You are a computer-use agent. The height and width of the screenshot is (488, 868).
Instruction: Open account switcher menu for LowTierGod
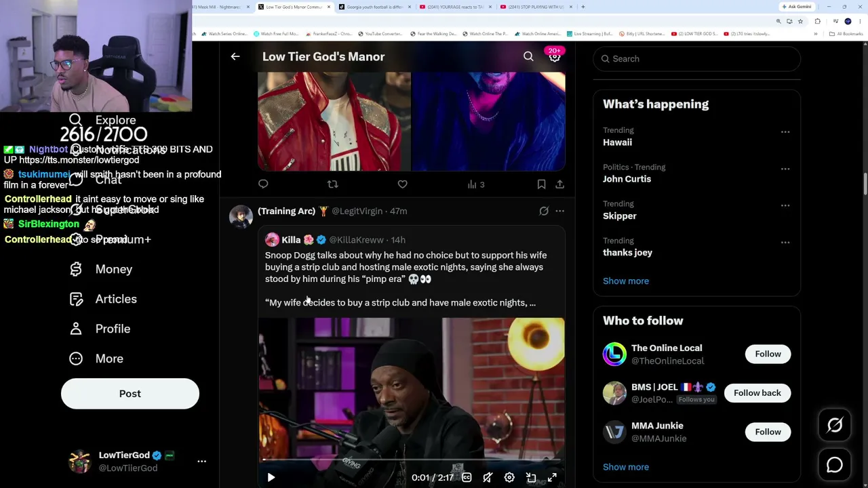click(201, 461)
